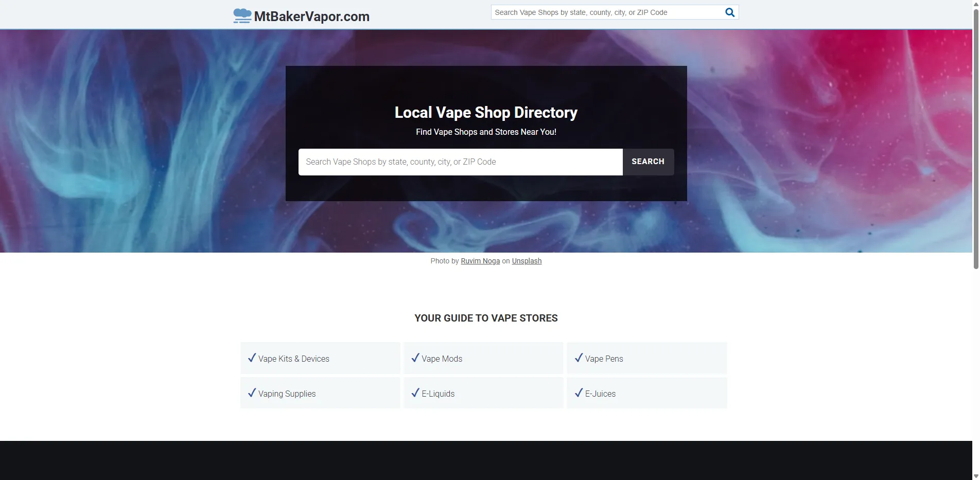Focus the large hero search input field
Image resolution: width=980 pixels, height=480 pixels.
[461, 162]
